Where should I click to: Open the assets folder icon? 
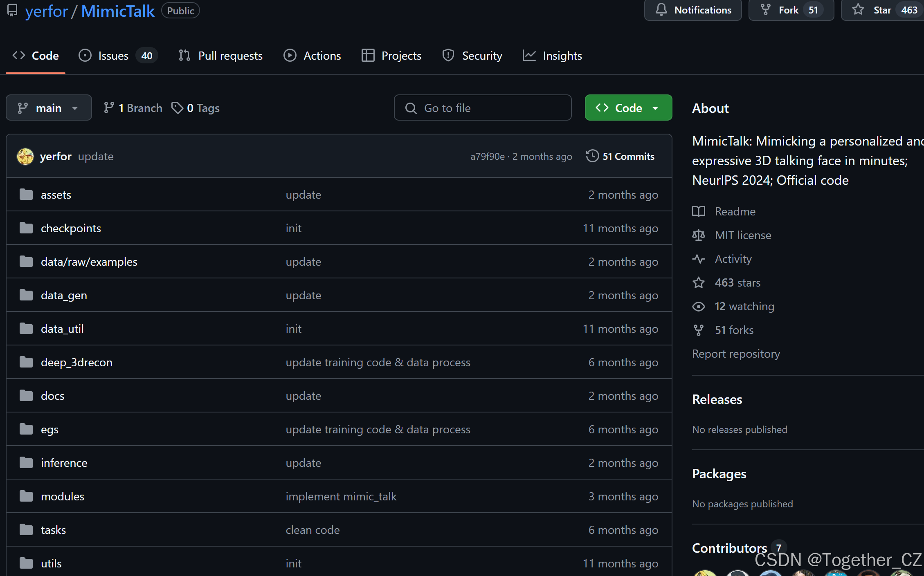point(26,195)
